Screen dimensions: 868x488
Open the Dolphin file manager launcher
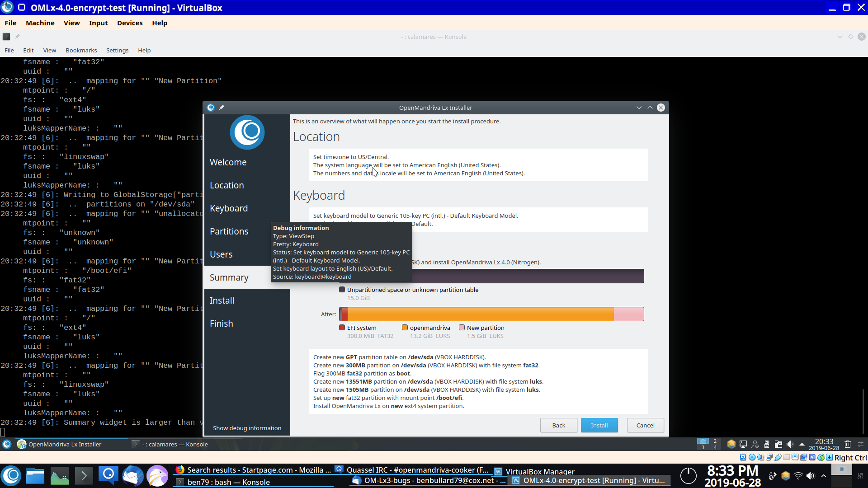(35, 476)
